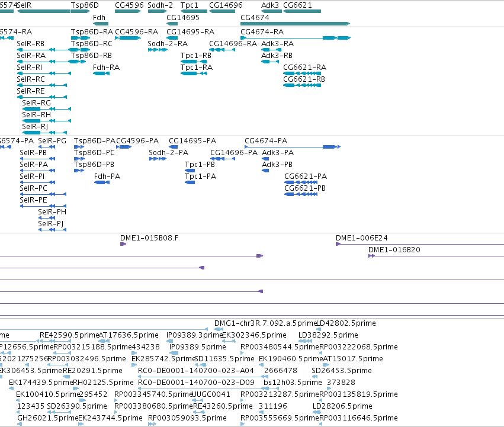Click EST DMG1-chr3R.7.092.a.5prime
Viewport: 504px width, 427px height.
[265, 323]
